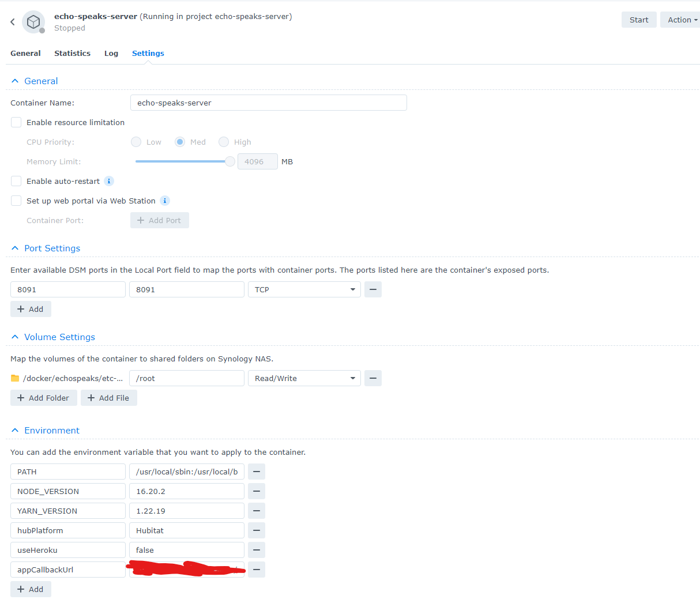Click info icon beside Enable auto-restart

pos(109,181)
